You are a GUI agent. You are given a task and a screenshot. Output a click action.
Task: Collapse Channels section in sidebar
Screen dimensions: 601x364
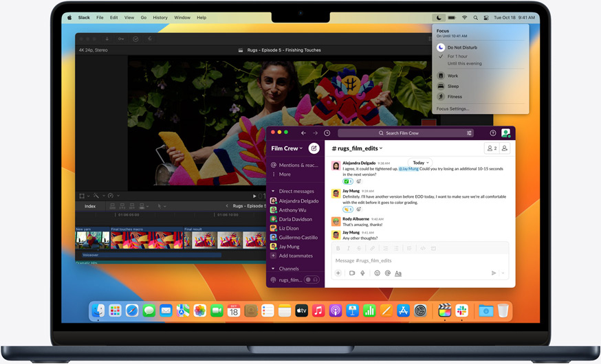click(x=273, y=269)
